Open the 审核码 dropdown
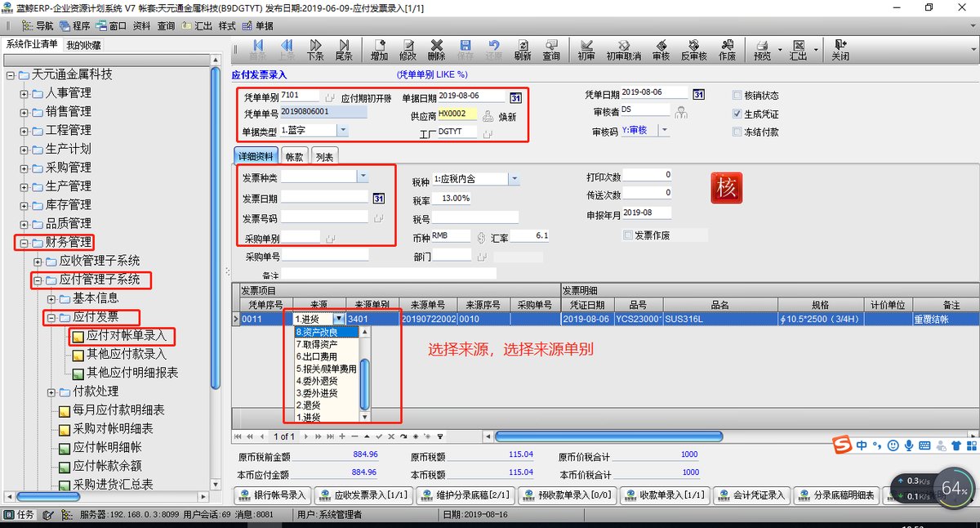The image size is (980, 528). click(665, 130)
